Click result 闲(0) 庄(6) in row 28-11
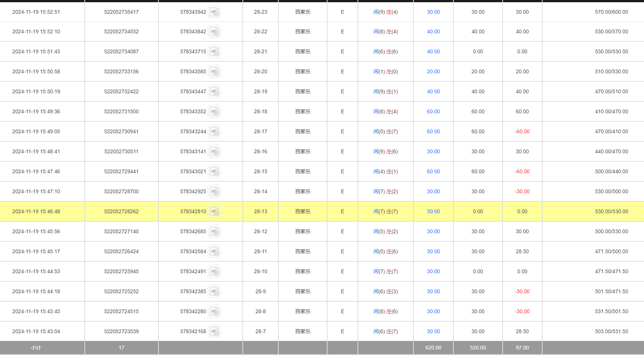The image size is (644, 355). [x=385, y=251]
